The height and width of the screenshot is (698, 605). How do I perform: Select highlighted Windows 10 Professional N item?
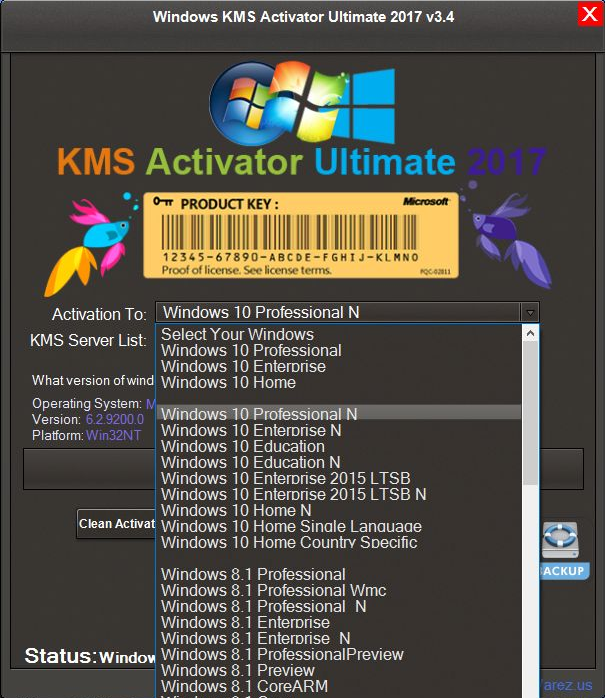pyautogui.click(x=339, y=414)
